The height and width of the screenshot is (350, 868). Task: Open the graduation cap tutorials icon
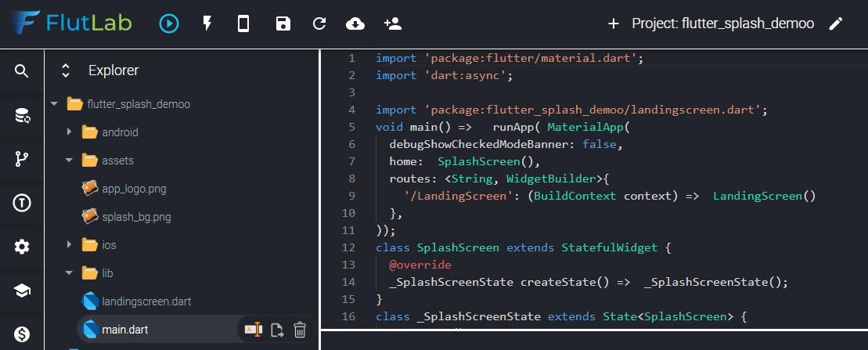tap(22, 290)
